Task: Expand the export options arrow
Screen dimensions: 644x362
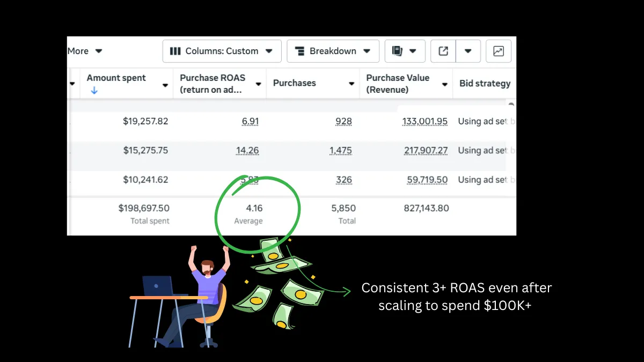Action: tap(468, 51)
